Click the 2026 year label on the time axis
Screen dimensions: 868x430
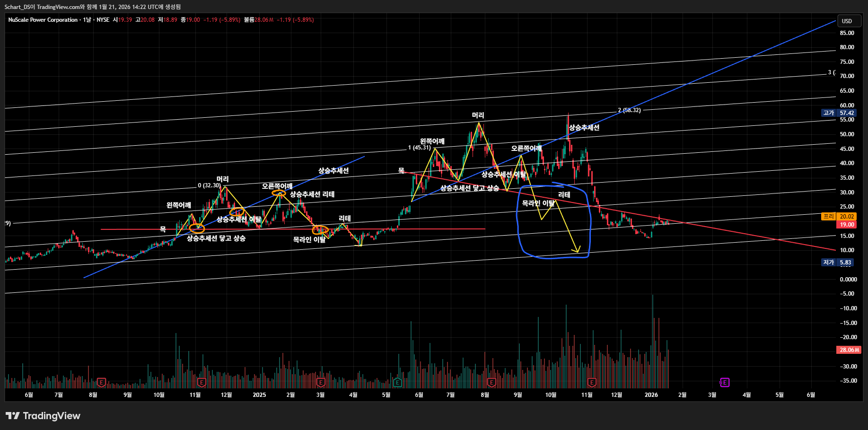pyautogui.click(x=651, y=395)
